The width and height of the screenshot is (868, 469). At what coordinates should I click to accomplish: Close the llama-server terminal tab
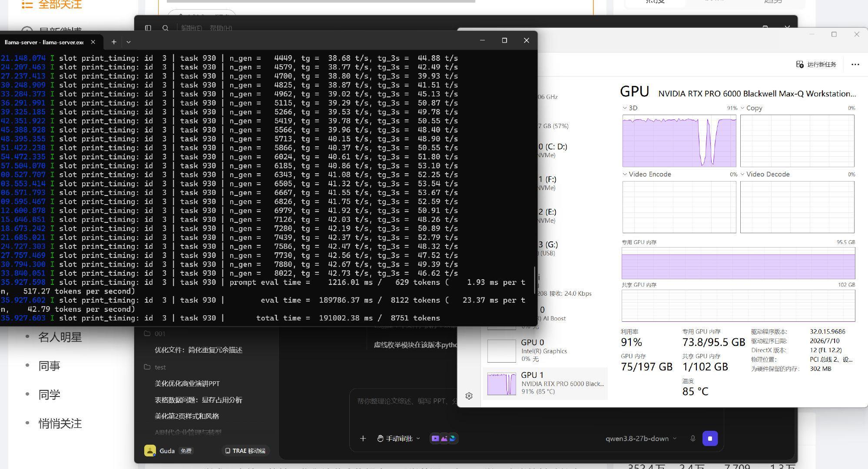[x=93, y=42]
